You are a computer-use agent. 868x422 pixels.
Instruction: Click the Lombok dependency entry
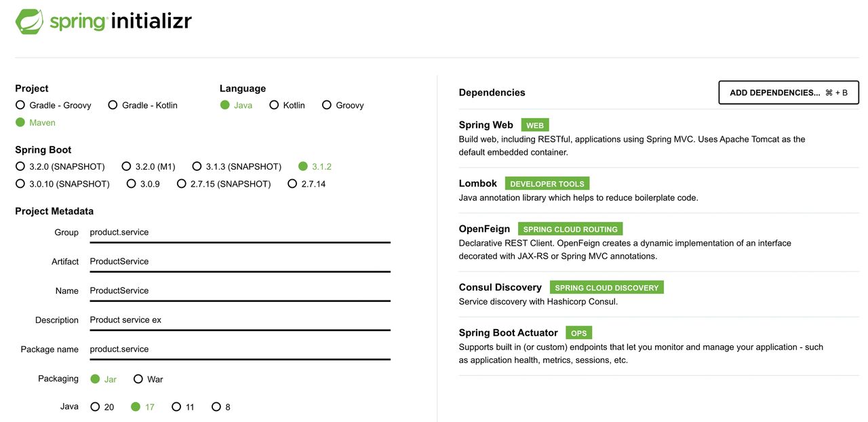tap(478, 183)
